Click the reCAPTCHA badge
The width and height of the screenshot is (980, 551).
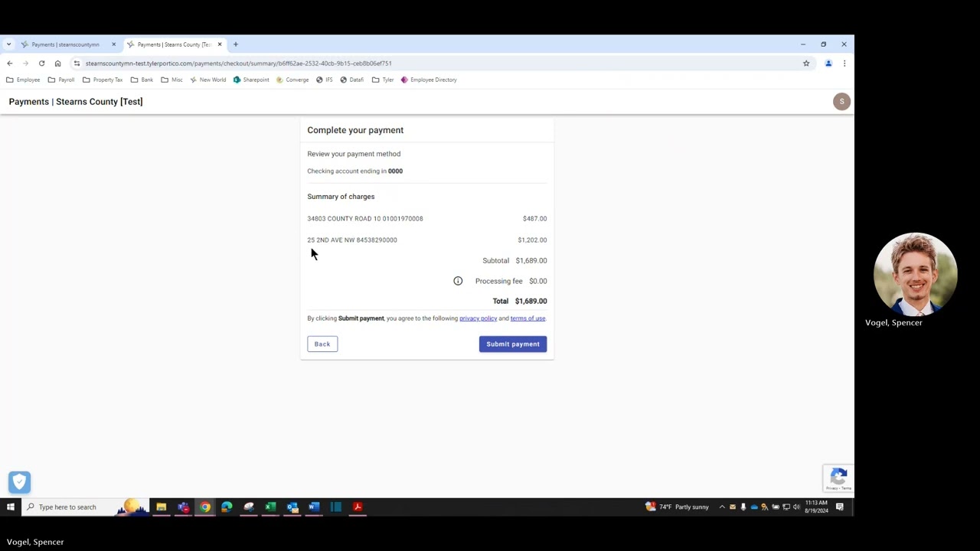tap(838, 478)
